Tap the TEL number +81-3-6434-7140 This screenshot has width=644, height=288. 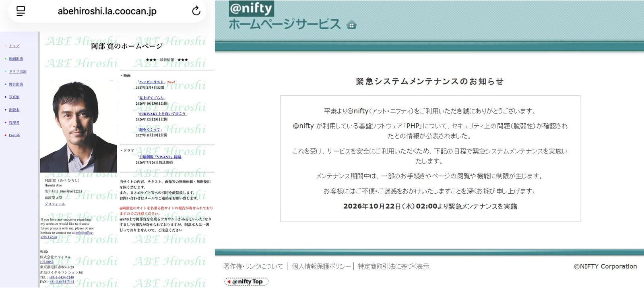pyautogui.click(x=61, y=277)
